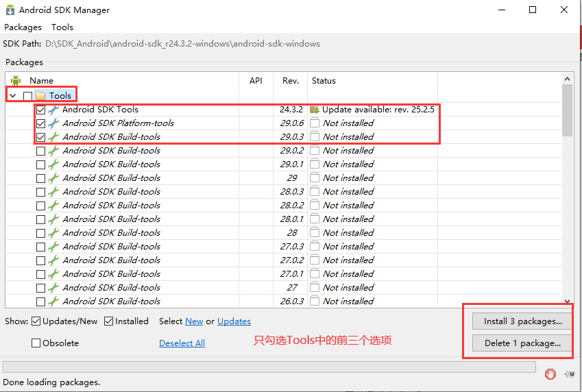Image resolution: width=582 pixels, height=392 pixels.
Task: Click the Select Updates link
Action: (234, 321)
